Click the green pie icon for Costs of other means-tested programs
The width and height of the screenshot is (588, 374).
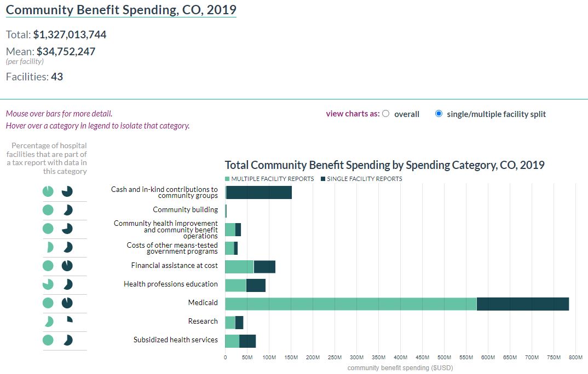49,247
